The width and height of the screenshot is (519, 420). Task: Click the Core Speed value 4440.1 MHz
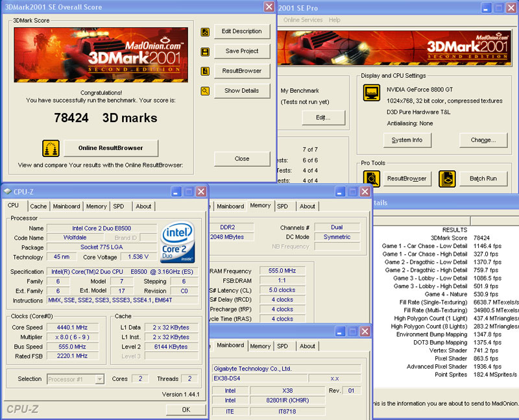pyautogui.click(x=73, y=328)
